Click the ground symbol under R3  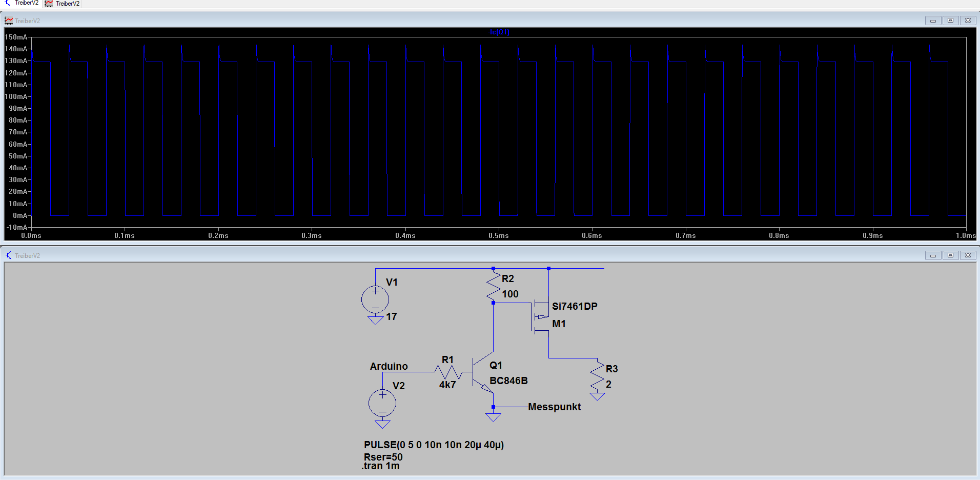click(x=598, y=396)
